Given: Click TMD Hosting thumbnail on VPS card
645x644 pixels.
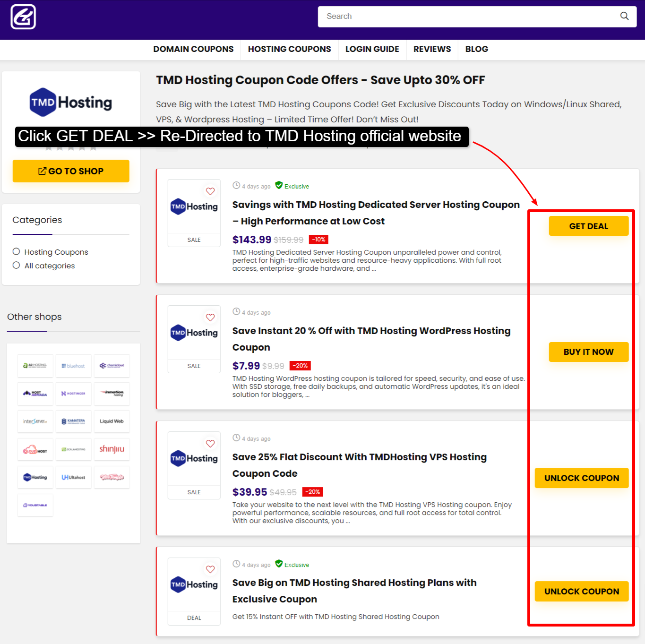Looking at the screenshot, I should (x=194, y=458).
